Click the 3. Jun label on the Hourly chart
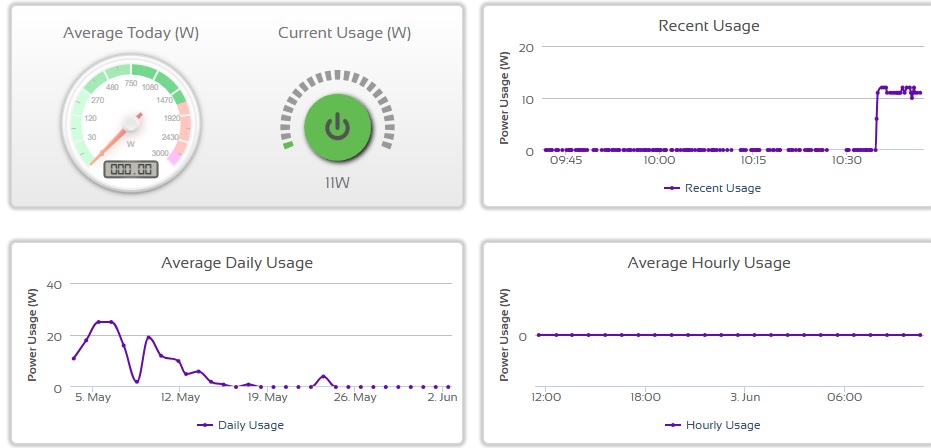Image resolution: width=931 pixels, height=448 pixels. (745, 397)
